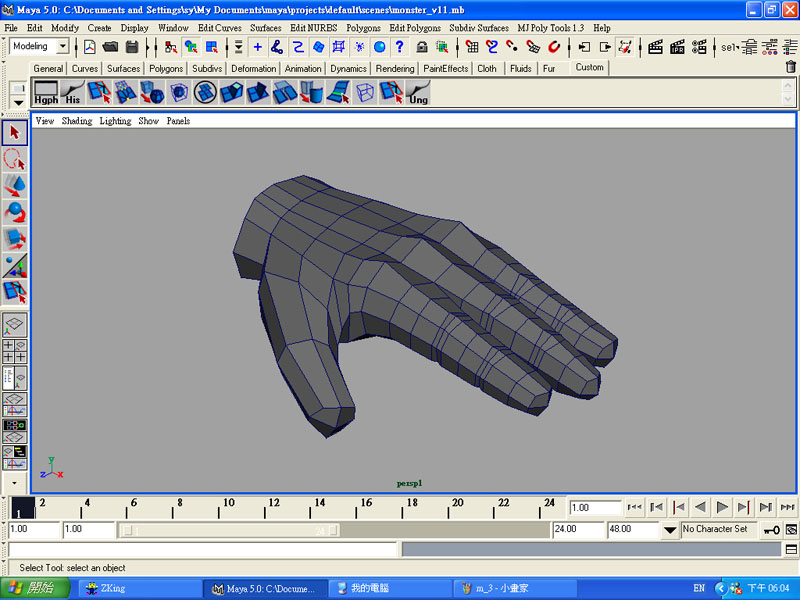Click the circular polygon face shelf icon

205,92
